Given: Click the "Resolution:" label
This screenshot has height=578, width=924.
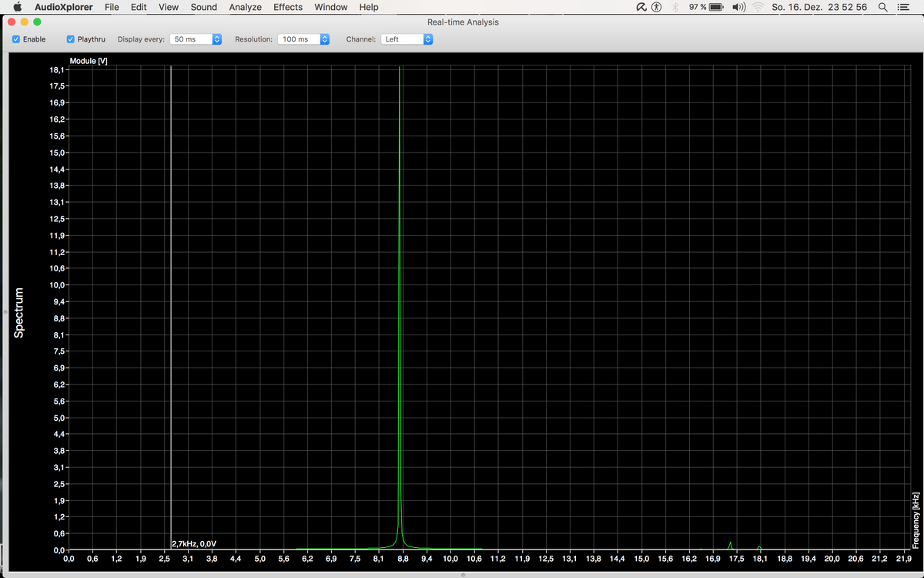Looking at the screenshot, I should click(x=254, y=39).
